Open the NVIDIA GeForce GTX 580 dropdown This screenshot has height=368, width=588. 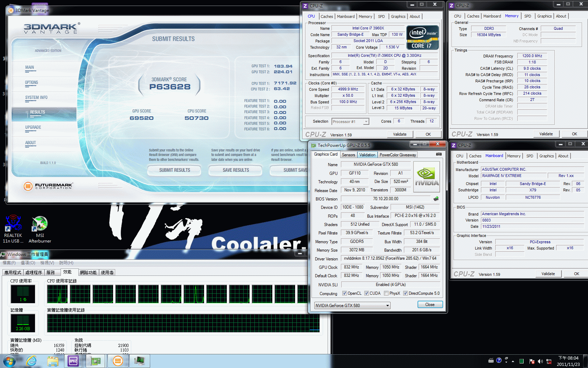coord(352,306)
